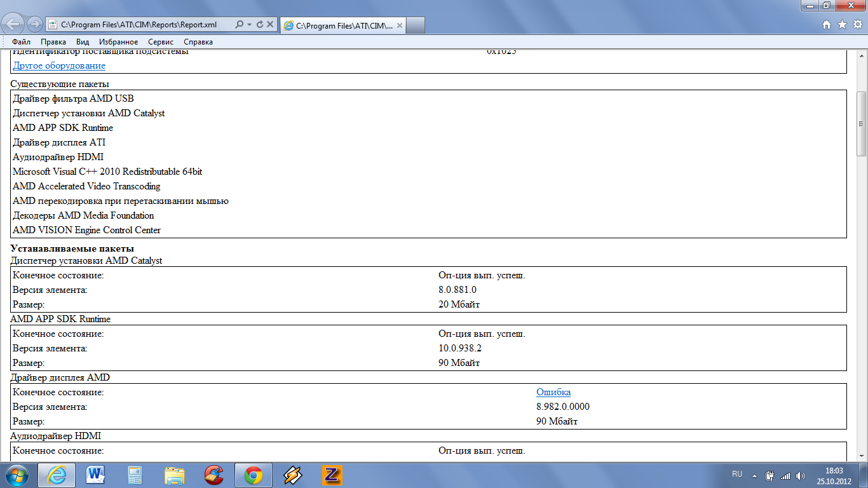Launch Microsoft Word from the taskbar
868x488 pixels.
tap(96, 475)
